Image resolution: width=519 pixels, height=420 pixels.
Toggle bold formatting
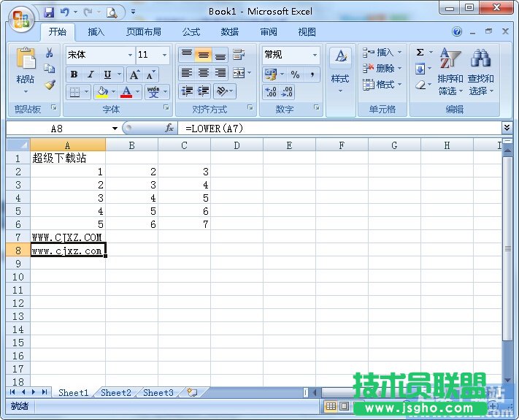point(74,75)
